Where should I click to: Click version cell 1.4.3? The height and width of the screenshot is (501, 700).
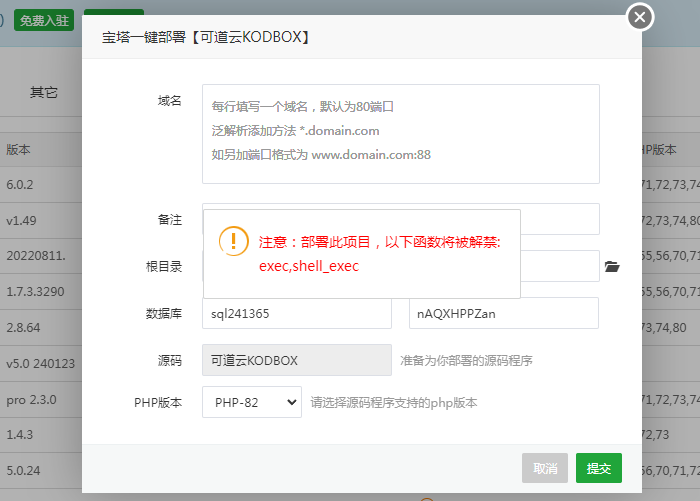point(20,434)
